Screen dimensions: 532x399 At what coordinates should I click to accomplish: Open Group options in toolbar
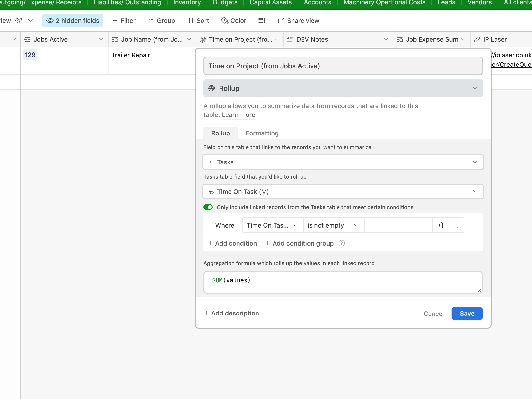point(161,21)
